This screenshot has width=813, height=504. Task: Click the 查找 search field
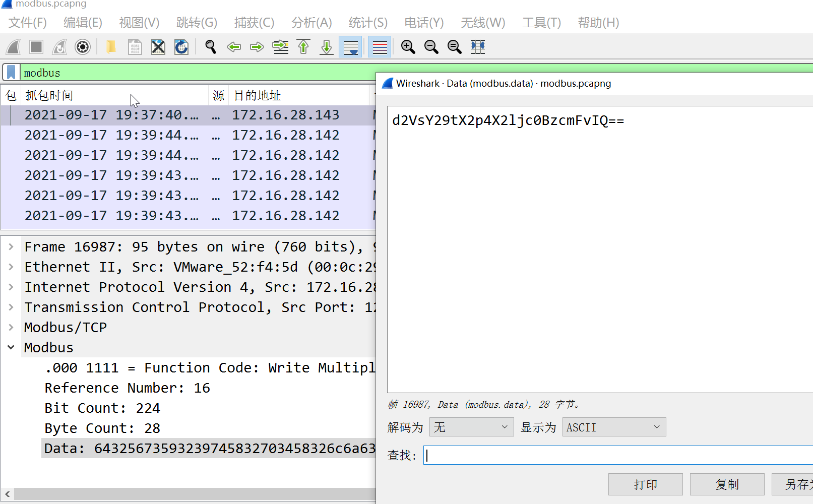(x=618, y=456)
